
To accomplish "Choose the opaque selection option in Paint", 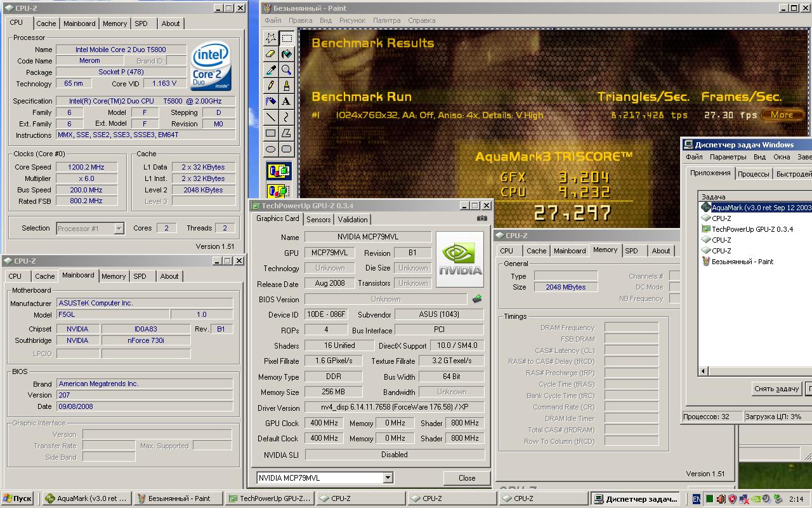I will (x=279, y=171).
